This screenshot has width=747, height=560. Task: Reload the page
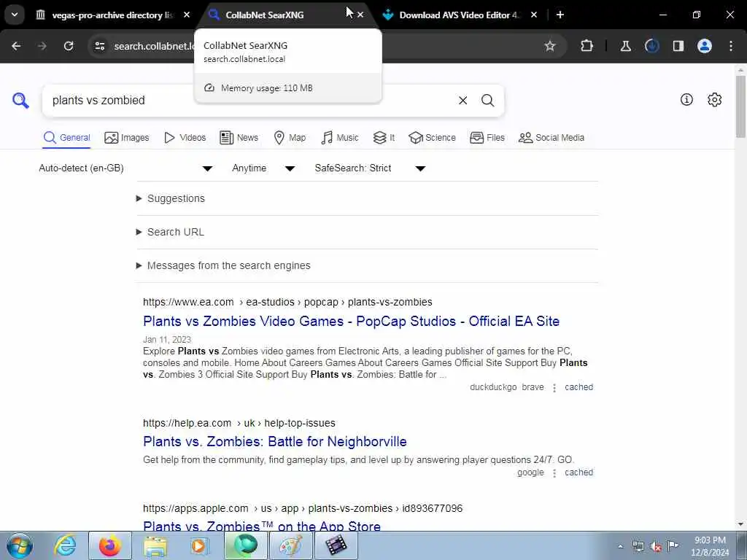coord(69,46)
